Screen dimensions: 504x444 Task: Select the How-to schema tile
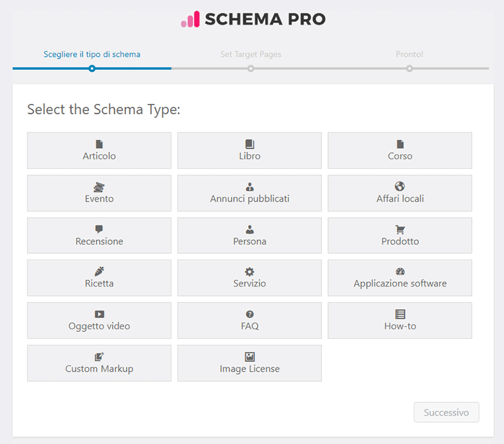400,321
